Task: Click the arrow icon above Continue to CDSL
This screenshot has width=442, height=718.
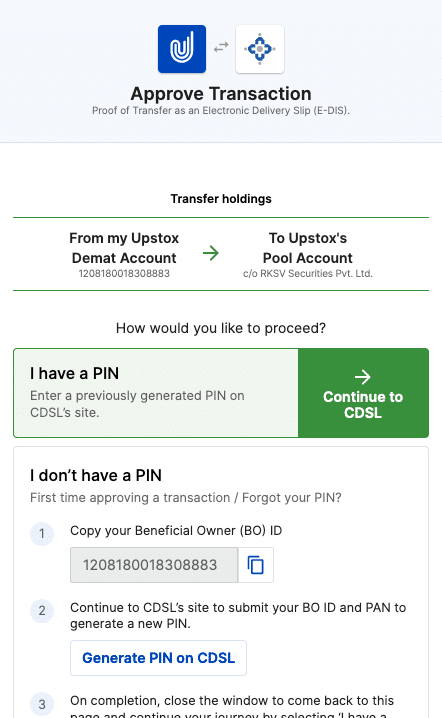Action: (363, 377)
